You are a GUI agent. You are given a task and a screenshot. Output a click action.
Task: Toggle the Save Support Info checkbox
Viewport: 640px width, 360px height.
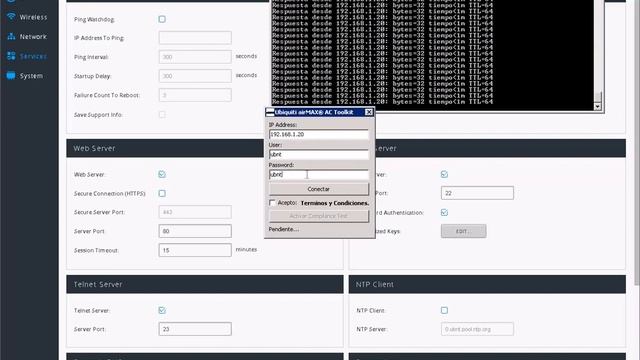(162, 115)
